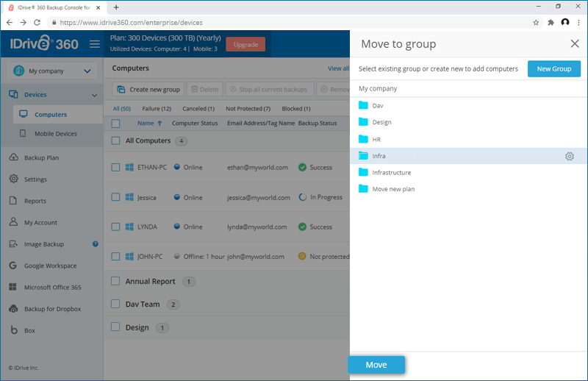Click Create new group button
The image size is (588, 381).
(x=148, y=89)
